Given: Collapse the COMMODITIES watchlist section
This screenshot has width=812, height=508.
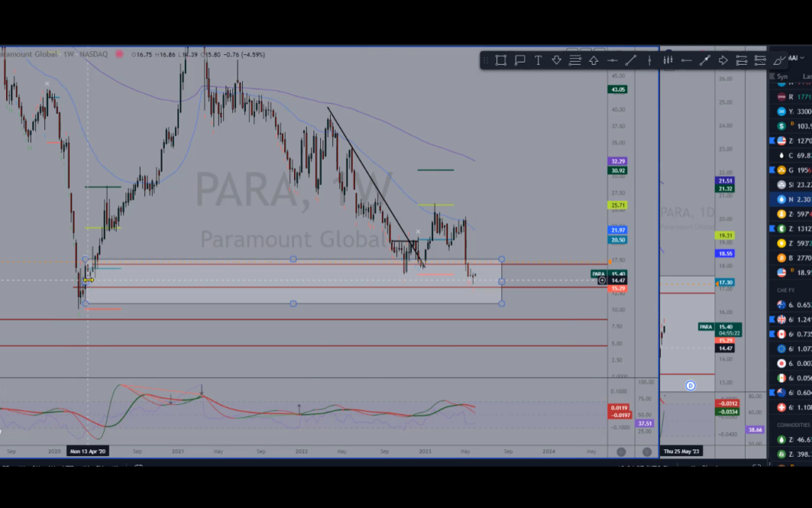Looking at the screenshot, I should pos(794,424).
